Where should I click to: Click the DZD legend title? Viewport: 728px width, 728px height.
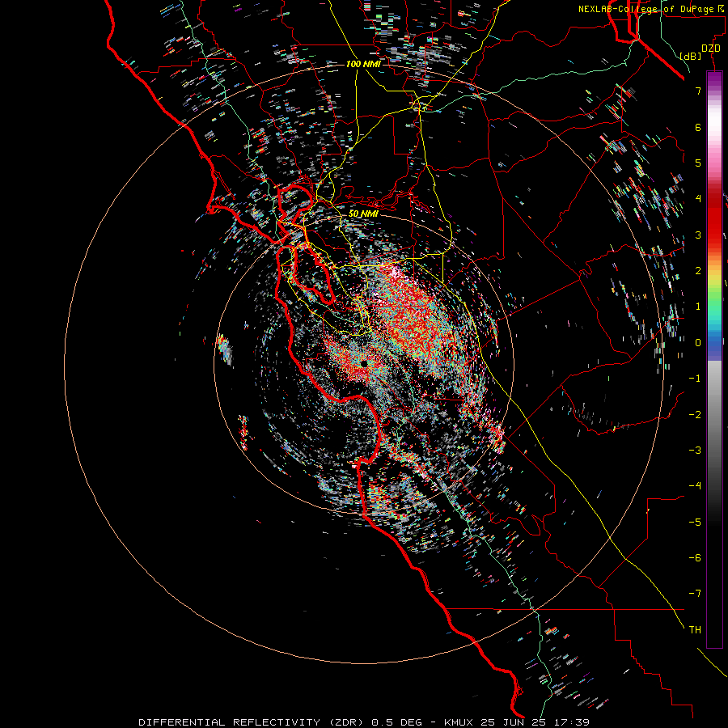point(710,48)
